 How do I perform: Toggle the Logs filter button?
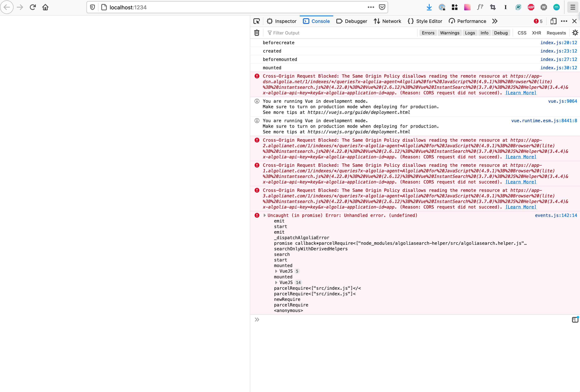(470, 33)
